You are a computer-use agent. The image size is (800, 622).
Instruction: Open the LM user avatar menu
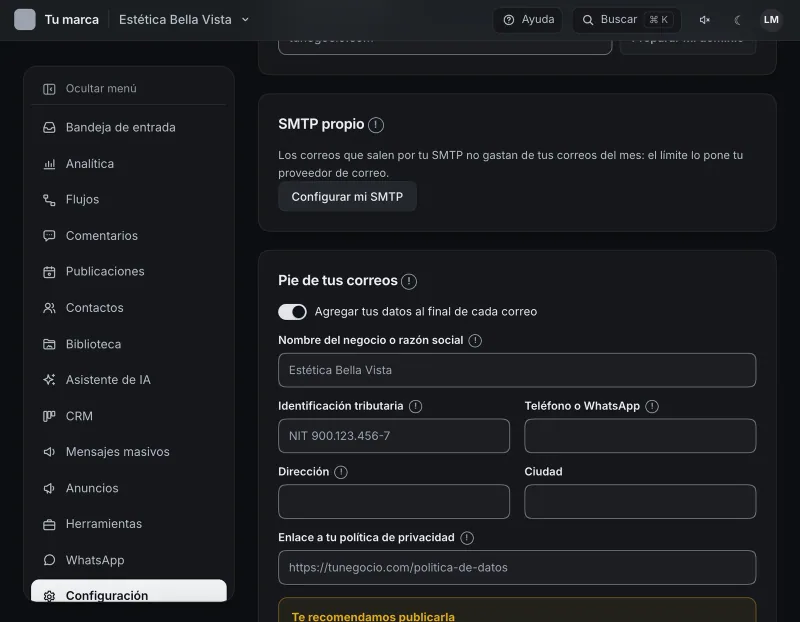tap(771, 20)
